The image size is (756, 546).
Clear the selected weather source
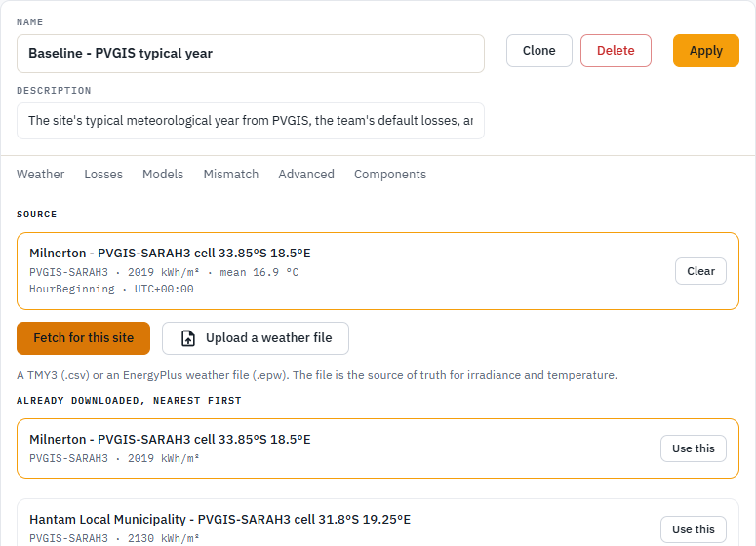700,271
